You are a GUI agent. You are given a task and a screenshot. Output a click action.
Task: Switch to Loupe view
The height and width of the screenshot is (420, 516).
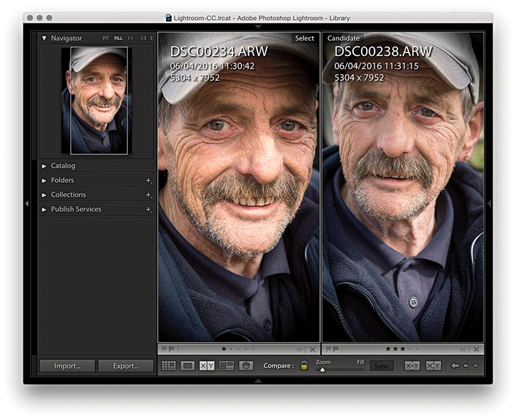pos(187,366)
